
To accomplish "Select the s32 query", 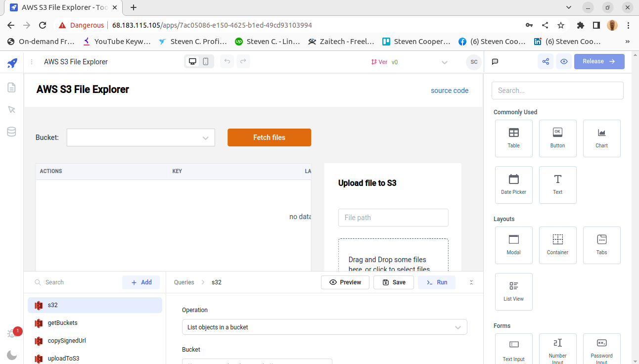I will [x=95, y=305].
